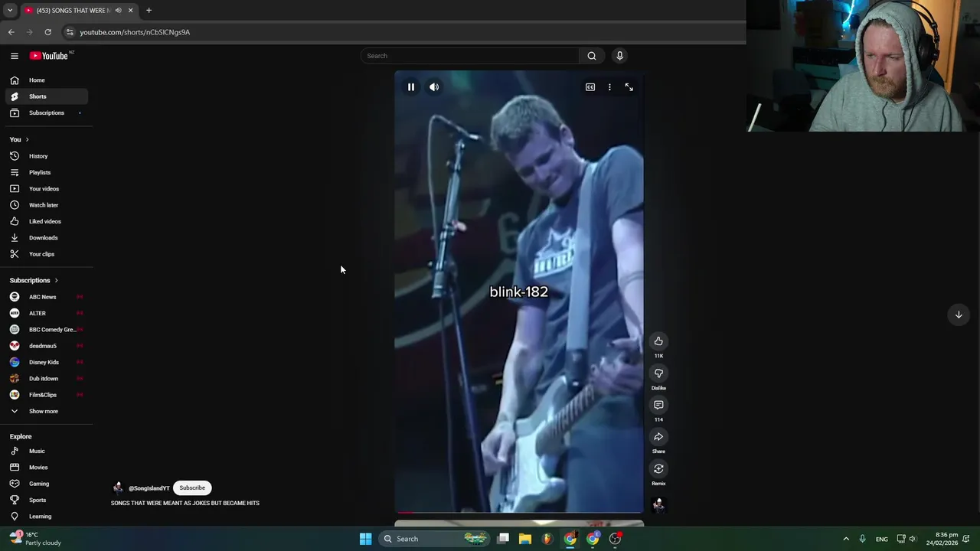Screen dimensions: 980x551
Task: Click the YouTube search field
Action: pos(470,56)
